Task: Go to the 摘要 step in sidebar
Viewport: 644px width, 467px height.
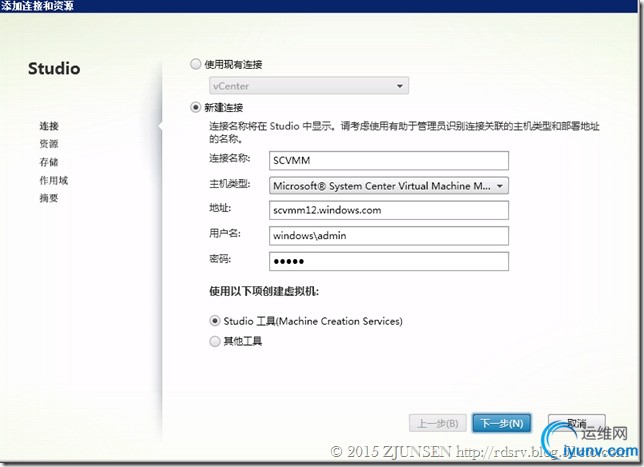Action: pyautogui.click(x=49, y=198)
